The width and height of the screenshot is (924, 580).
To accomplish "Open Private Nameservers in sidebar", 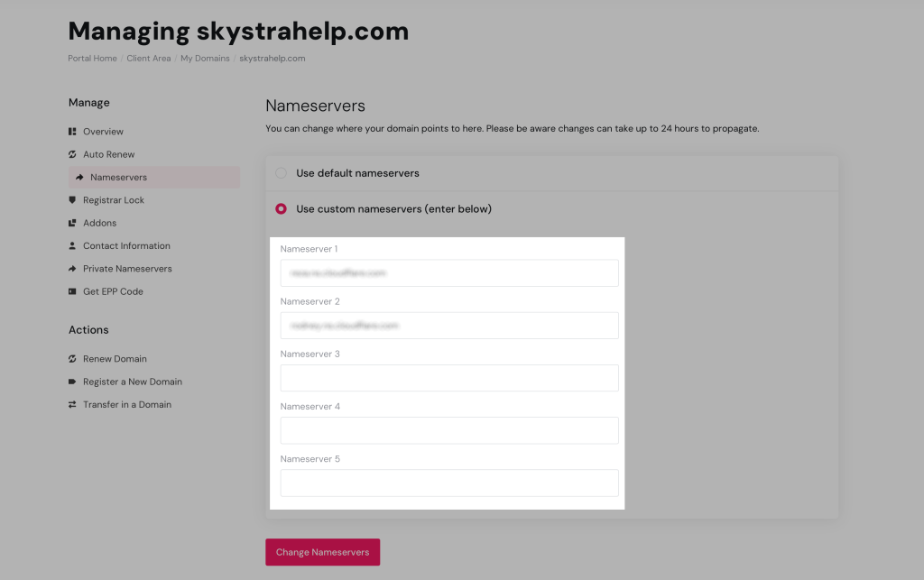I will click(x=127, y=269).
